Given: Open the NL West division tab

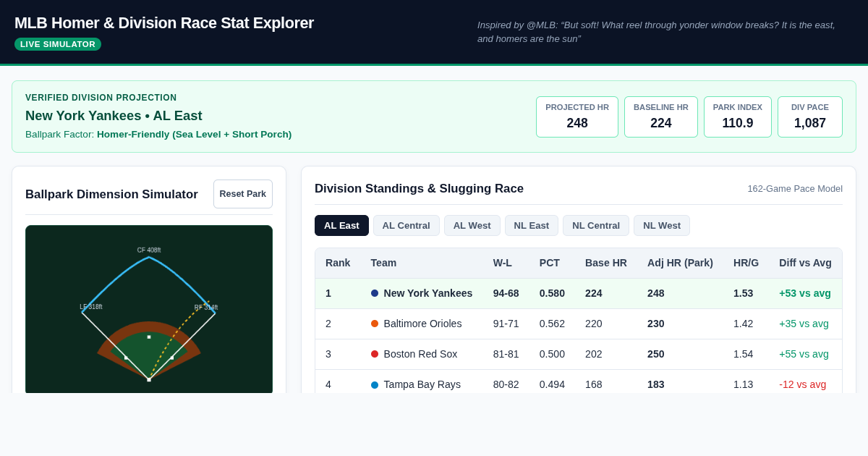Looking at the screenshot, I should (662, 225).
